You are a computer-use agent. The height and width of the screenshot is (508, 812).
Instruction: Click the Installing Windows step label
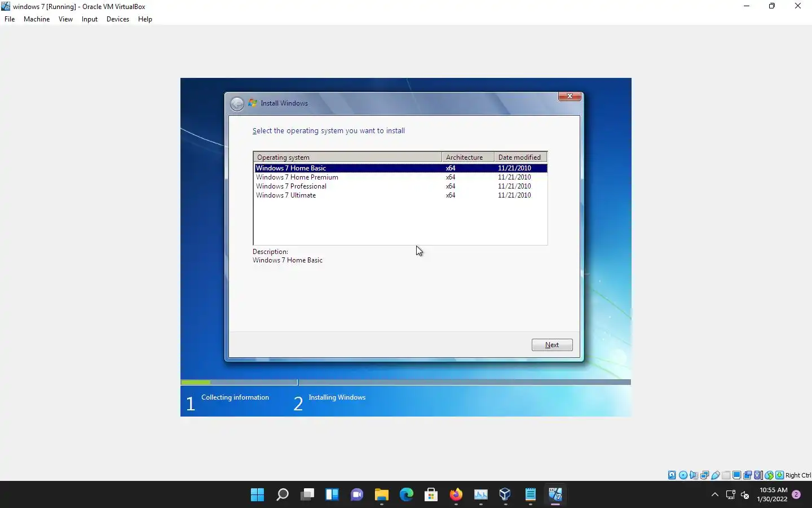(337, 397)
